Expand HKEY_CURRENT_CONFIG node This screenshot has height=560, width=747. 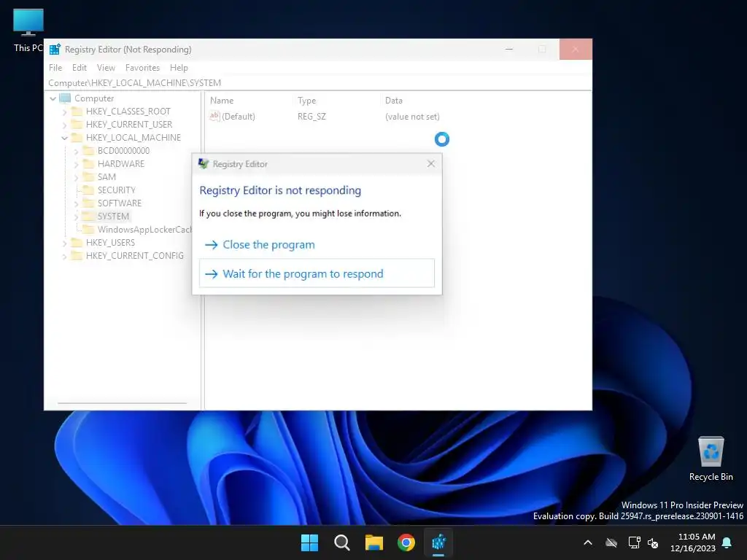click(64, 256)
